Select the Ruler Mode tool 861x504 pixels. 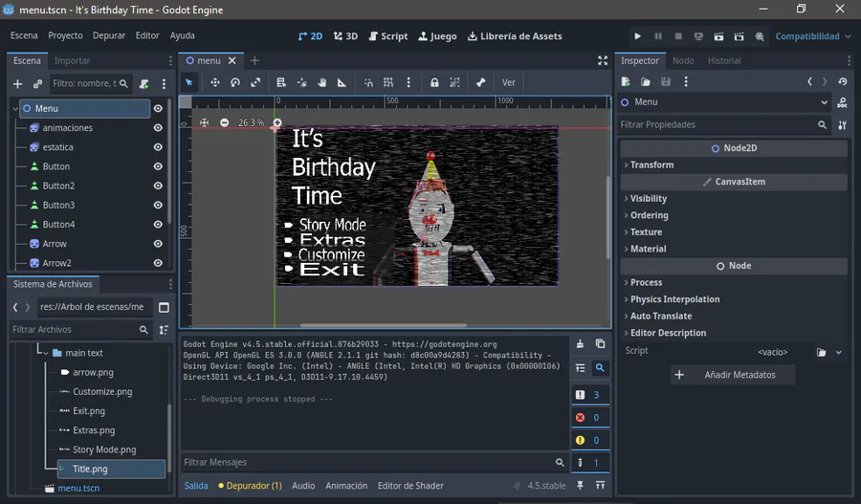coord(342,82)
